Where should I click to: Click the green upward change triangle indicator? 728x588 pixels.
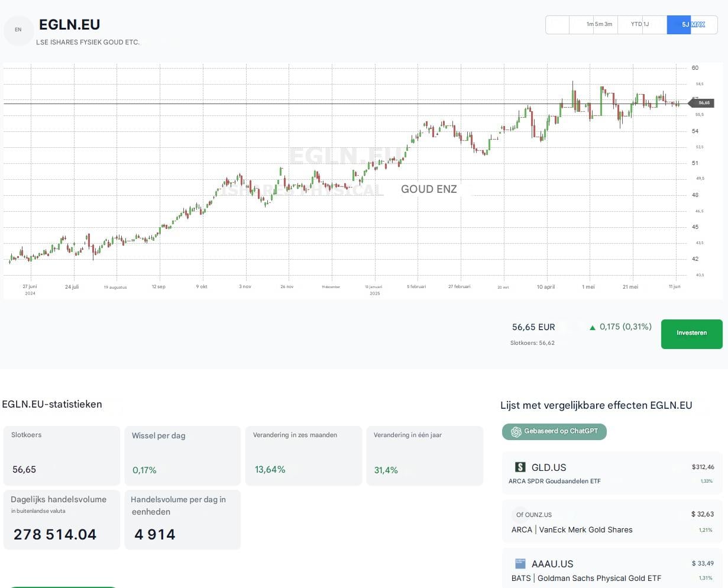(x=593, y=327)
